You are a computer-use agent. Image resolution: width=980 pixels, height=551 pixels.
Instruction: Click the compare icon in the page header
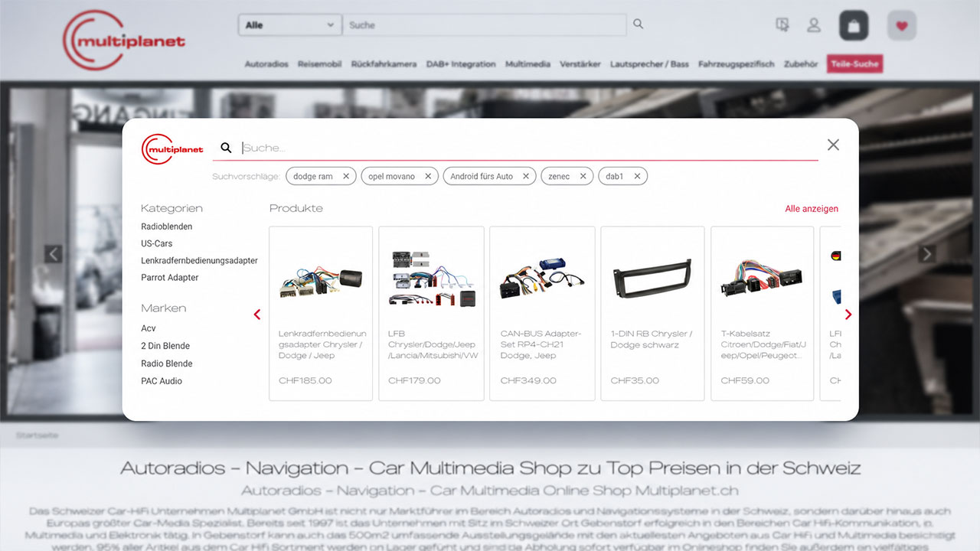coord(782,25)
